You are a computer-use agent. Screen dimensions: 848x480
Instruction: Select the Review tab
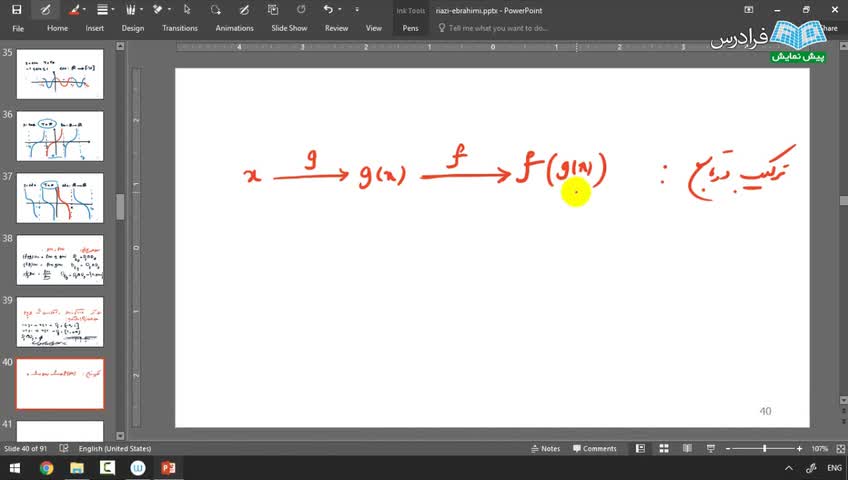[x=336, y=28]
